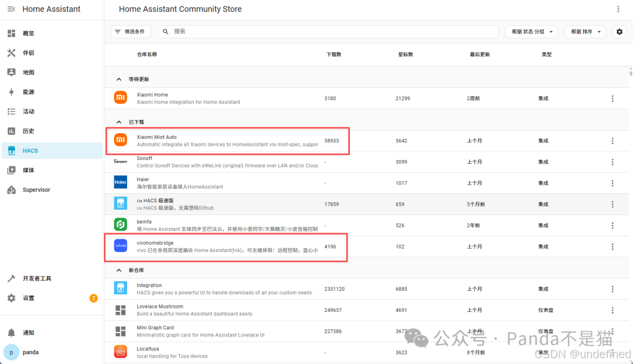The height and width of the screenshot is (364, 633).
Task: Click in the 搜索 search field
Action: pos(328,32)
